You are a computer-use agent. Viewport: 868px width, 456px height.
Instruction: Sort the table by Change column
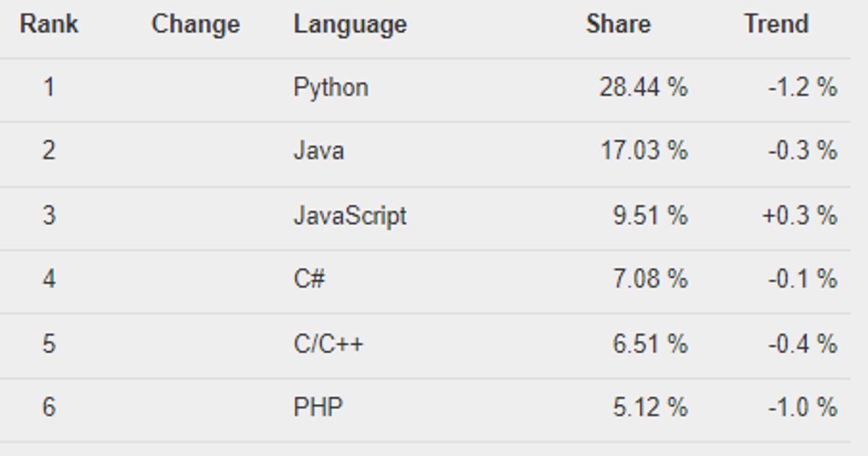tap(196, 24)
